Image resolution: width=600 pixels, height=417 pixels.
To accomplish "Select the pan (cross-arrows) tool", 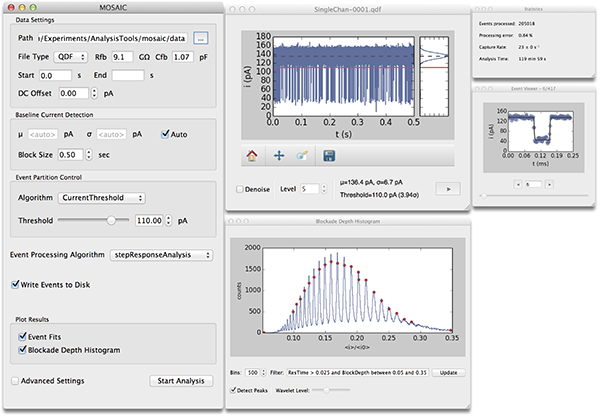I will (x=277, y=155).
